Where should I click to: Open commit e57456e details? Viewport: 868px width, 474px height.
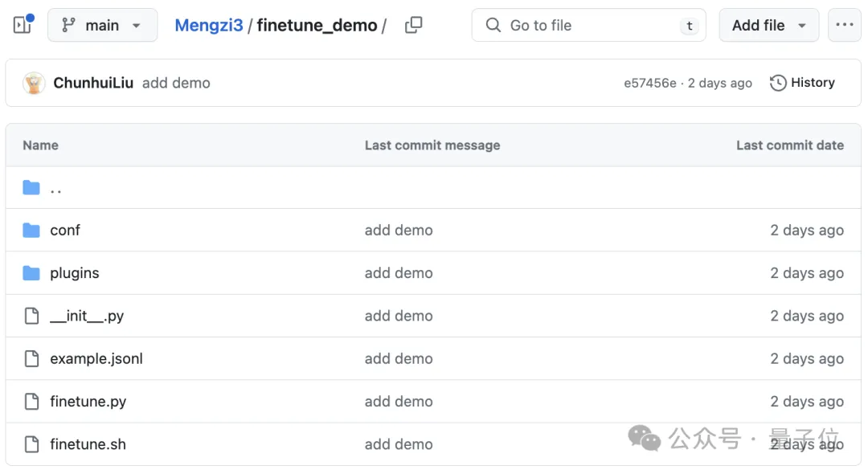pos(649,83)
